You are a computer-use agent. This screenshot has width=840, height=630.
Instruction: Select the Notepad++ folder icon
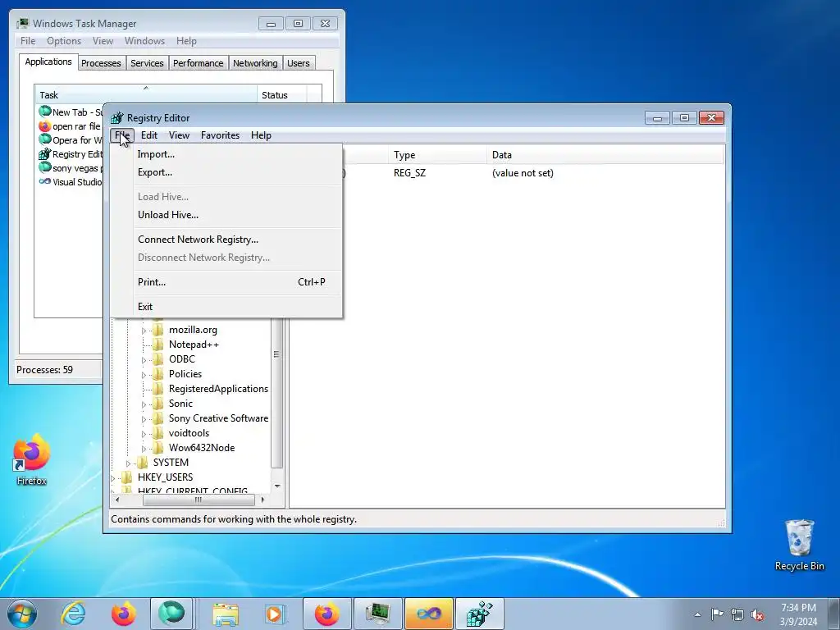click(x=158, y=345)
